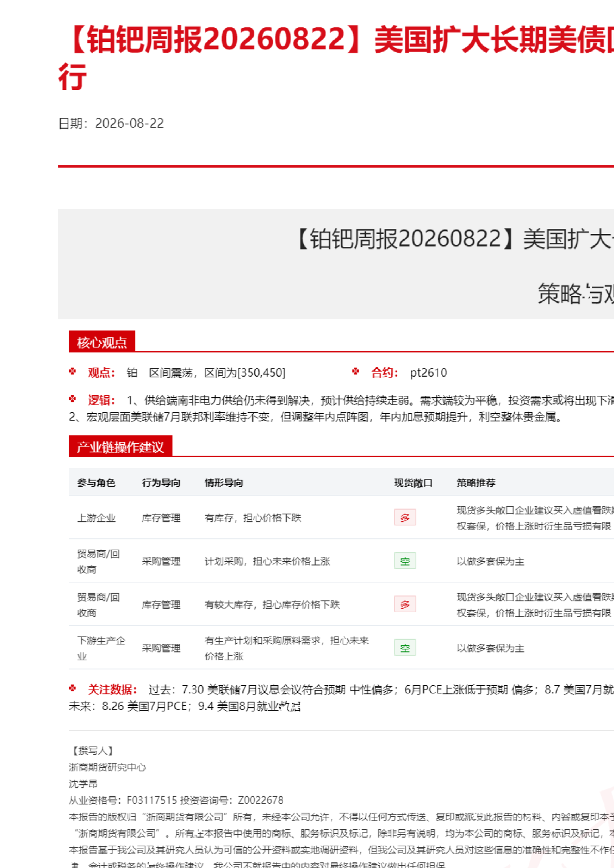Select the 下游生产企业 row cell
This screenshot has width=614, height=868.
click(101, 648)
